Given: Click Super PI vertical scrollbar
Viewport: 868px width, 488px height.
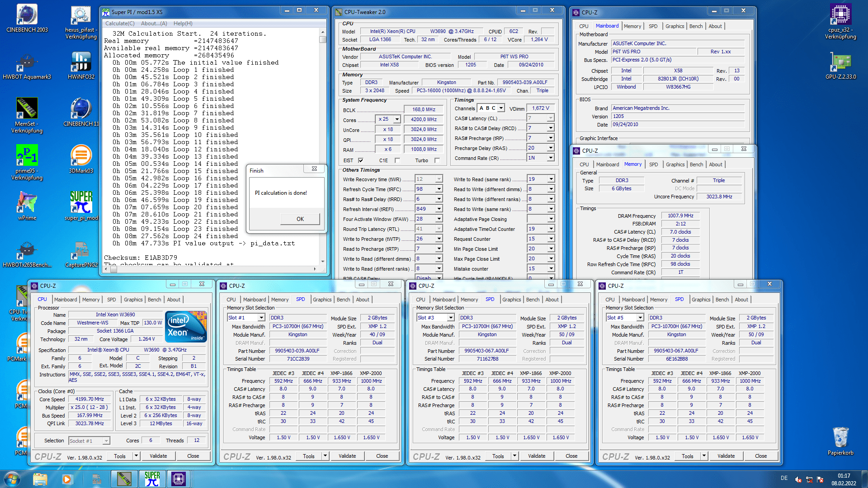Looking at the screenshot, I should 323,147.
